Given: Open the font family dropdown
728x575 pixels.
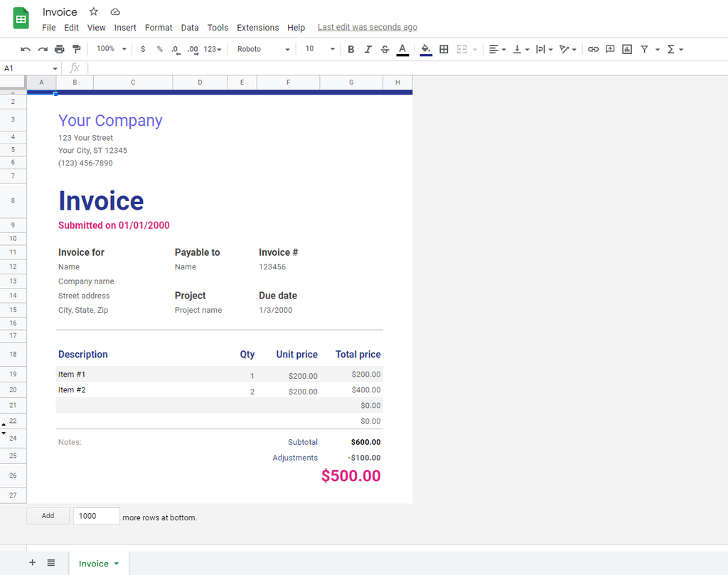Looking at the screenshot, I should click(x=263, y=49).
